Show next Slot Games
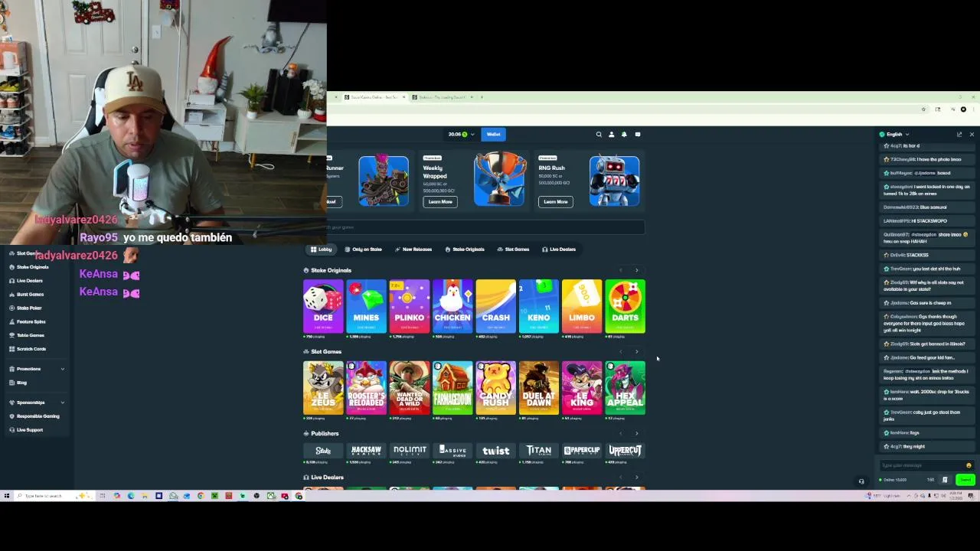Image resolution: width=980 pixels, height=551 pixels. pos(636,352)
